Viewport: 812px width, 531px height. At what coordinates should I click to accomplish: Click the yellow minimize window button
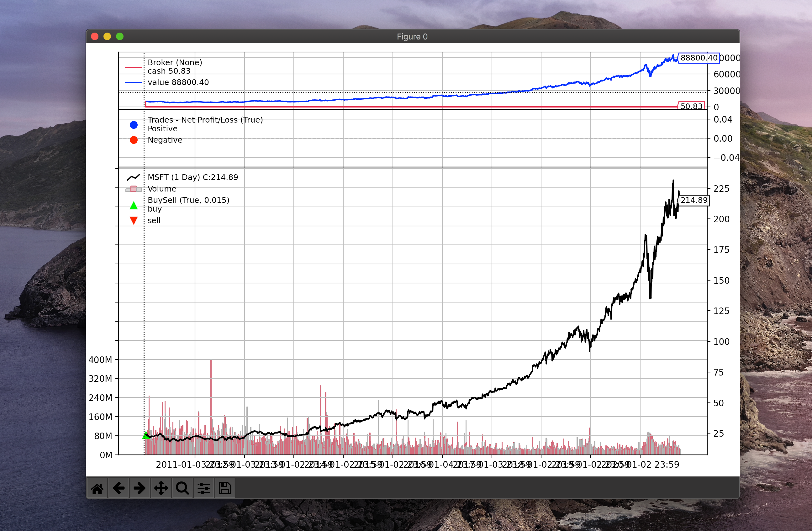pos(107,36)
